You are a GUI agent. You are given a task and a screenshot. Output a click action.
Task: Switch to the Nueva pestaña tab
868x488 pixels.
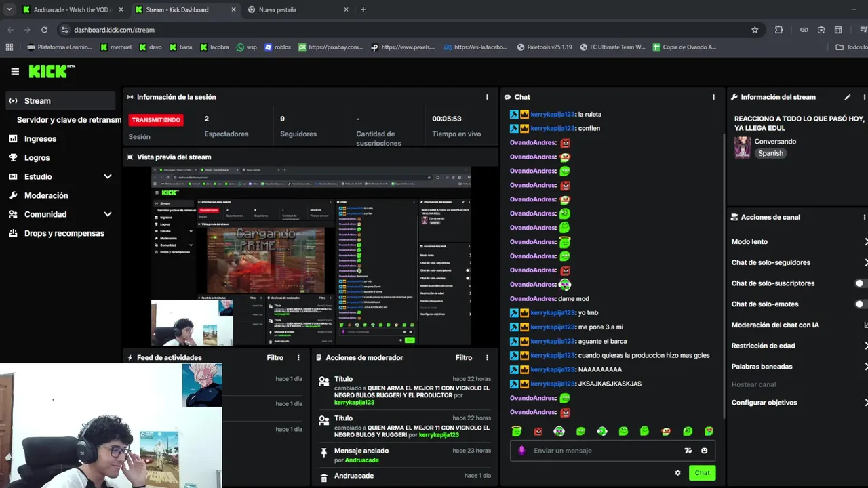tap(298, 9)
